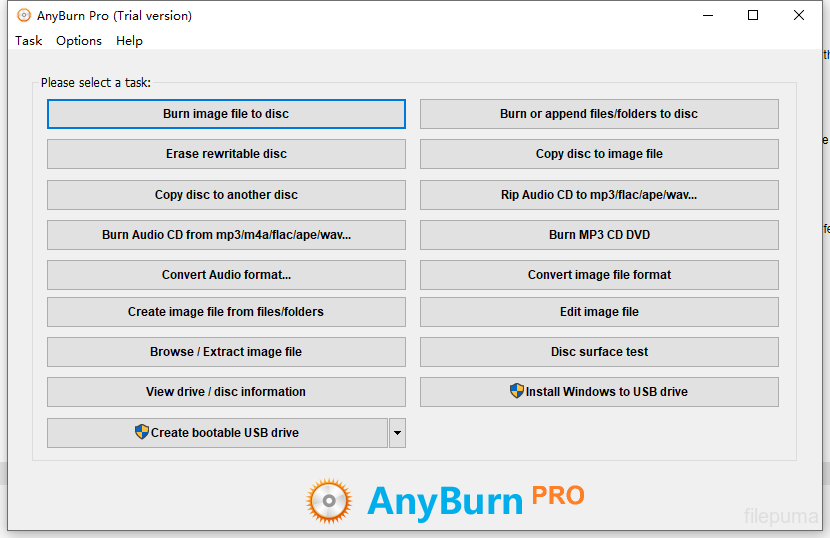Open the Task menu

pyautogui.click(x=29, y=41)
